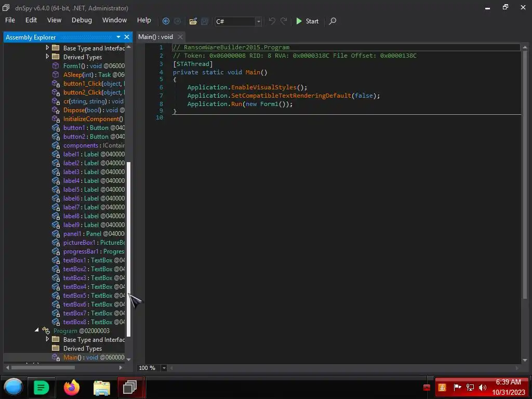Open Assembly Explorer window position dropdown arrow
This screenshot has height=399, width=532.
coord(118,37)
